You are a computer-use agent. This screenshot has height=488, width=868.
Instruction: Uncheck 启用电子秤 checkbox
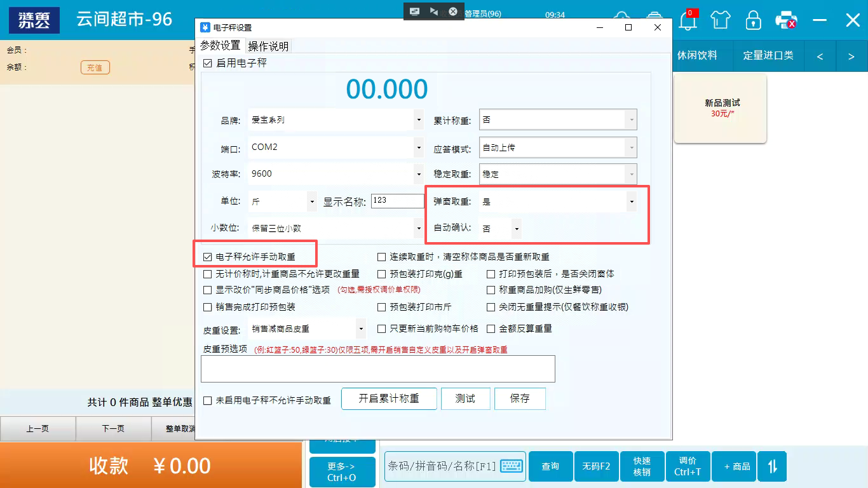click(208, 63)
